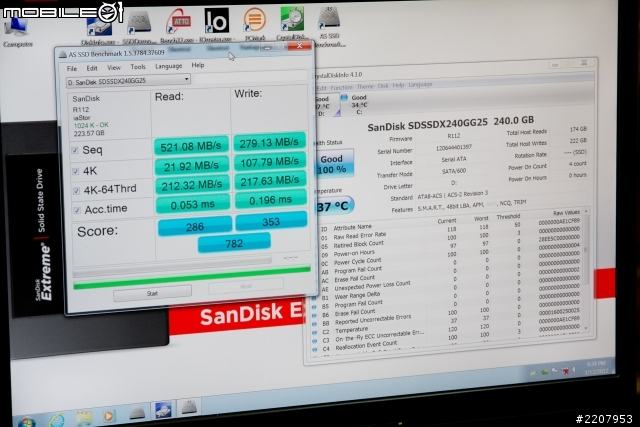The width and height of the screenshot is (640, 427).
Task: Uncheck the Seq test checkbox
Action: pyautogui.click(x=75, y=151)
